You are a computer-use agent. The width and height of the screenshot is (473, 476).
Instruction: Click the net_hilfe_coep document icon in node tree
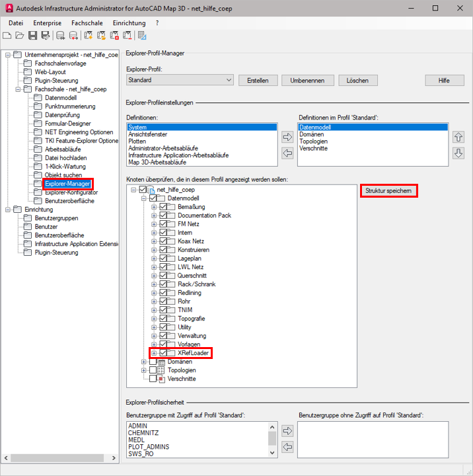pyautogui.click(x=151, y=190)
